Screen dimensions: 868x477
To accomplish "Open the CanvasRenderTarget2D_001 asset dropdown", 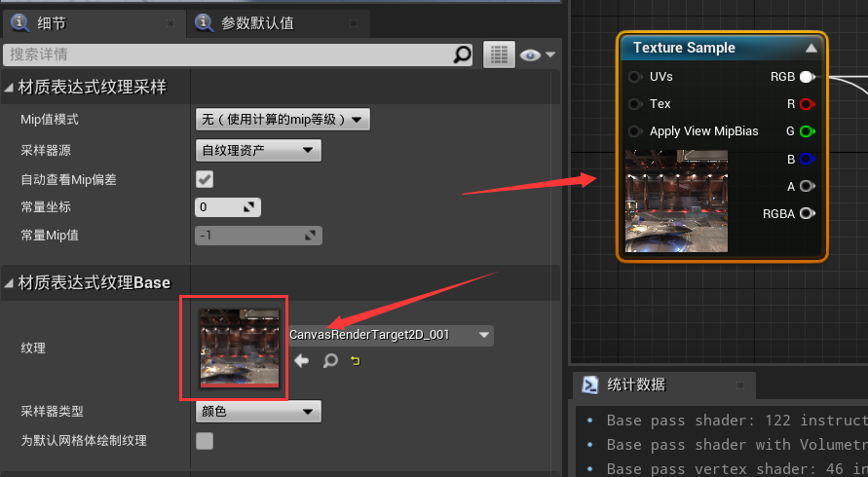I will pos(391,335).
